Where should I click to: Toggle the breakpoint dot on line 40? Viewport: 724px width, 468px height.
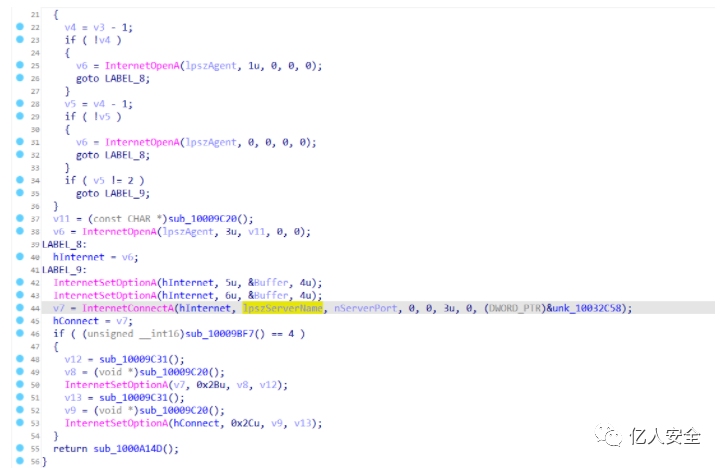[20, 256]
